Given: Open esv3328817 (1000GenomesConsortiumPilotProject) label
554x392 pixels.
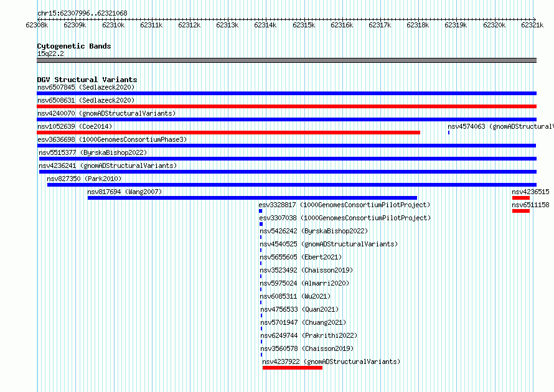Looking at the screenshot, I should click(344, 205).
